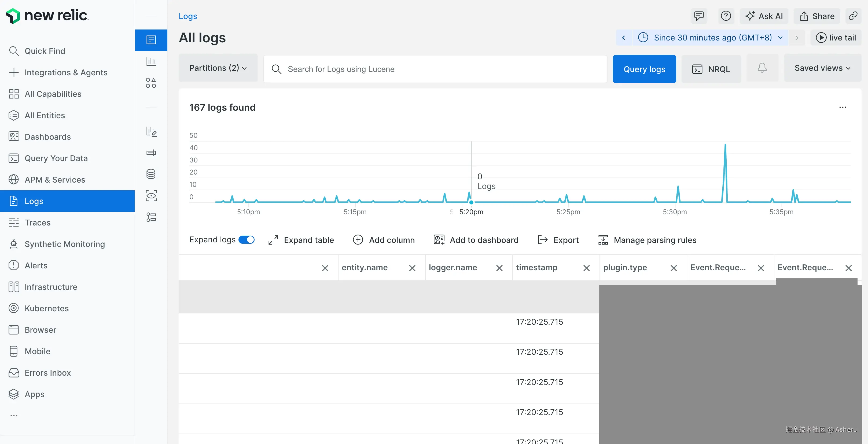
Task: Click the Lucene log search field
Action: tap(435, 69)
